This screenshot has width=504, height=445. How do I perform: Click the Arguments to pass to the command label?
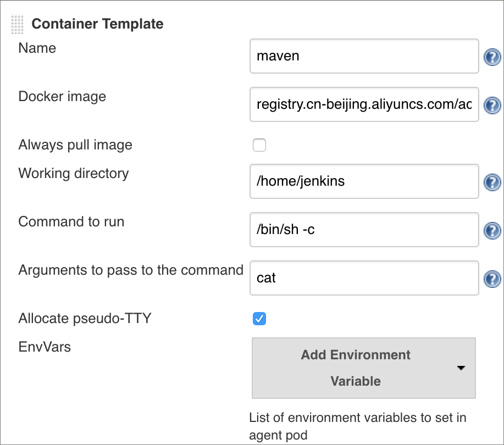(x=131, y=270)
